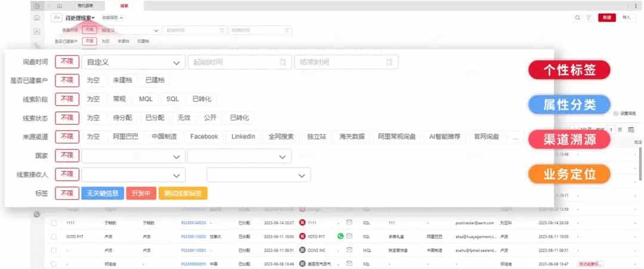
Task: Click the 导入 button
Action: click(626, 18)
